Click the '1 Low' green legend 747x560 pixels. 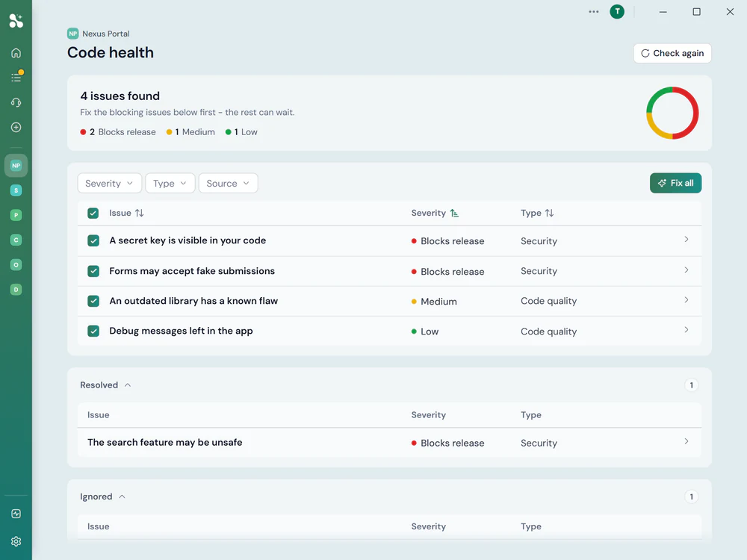(x=241, y=132)
